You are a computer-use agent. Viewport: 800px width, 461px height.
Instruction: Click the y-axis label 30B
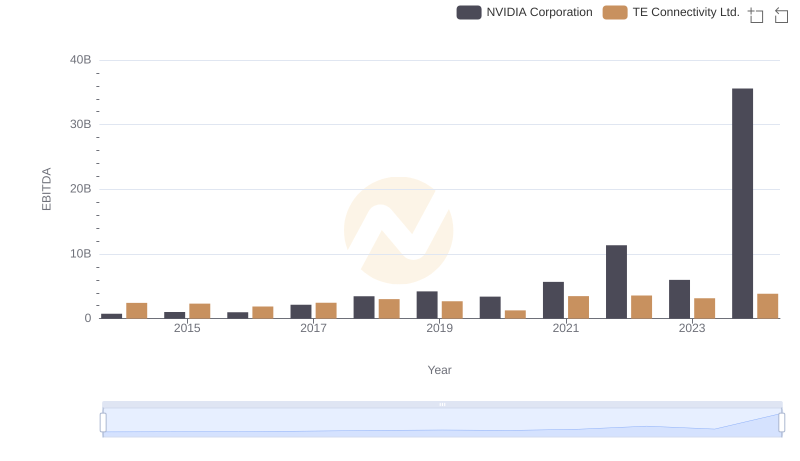coord(81,124)
